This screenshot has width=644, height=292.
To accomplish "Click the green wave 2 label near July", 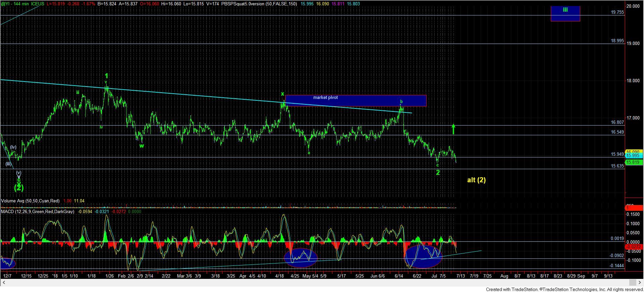I will click(x=438, y=173).
